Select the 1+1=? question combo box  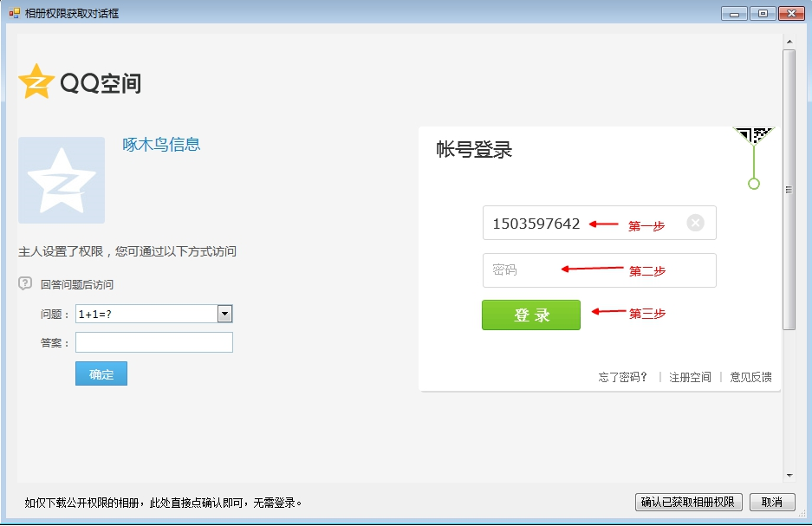coord(146,314)
